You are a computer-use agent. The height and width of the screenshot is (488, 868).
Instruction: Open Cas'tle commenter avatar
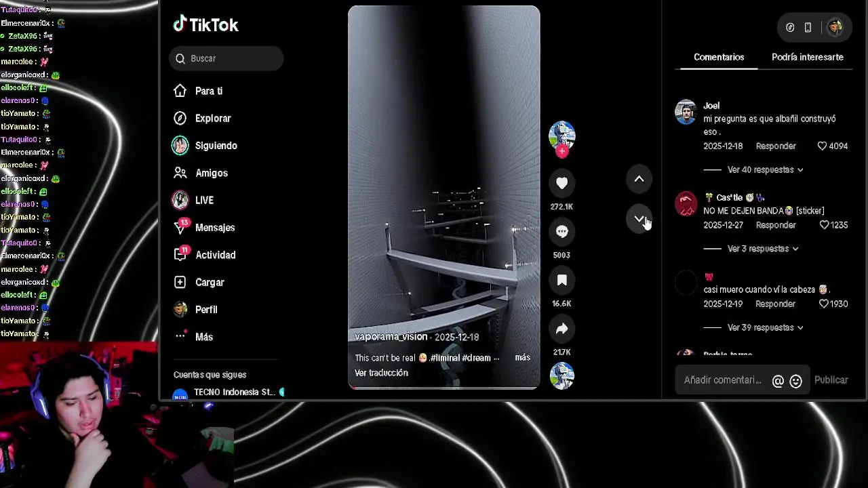[686, 203]
